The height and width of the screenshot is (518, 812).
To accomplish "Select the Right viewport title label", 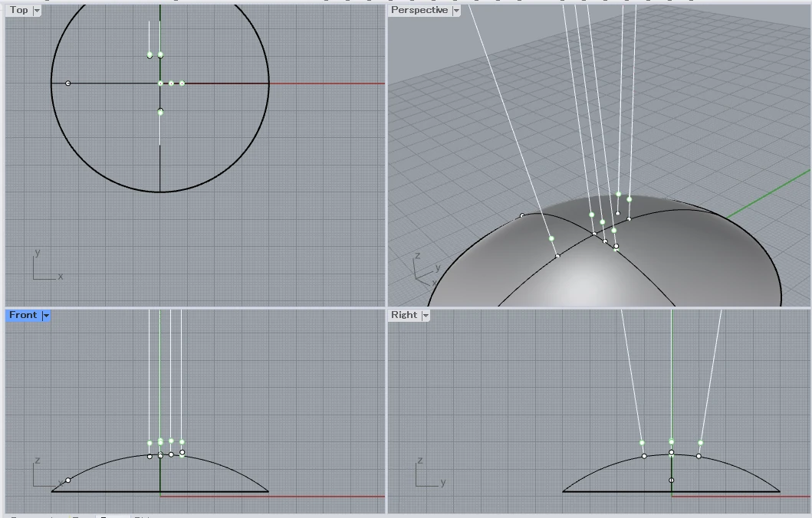I will pyautogui.click(x=404, y=315).
